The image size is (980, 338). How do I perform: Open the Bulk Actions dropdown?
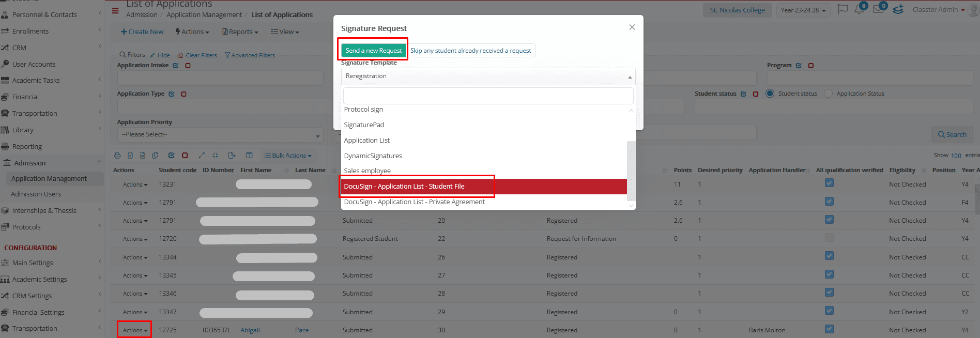point(288,156)
